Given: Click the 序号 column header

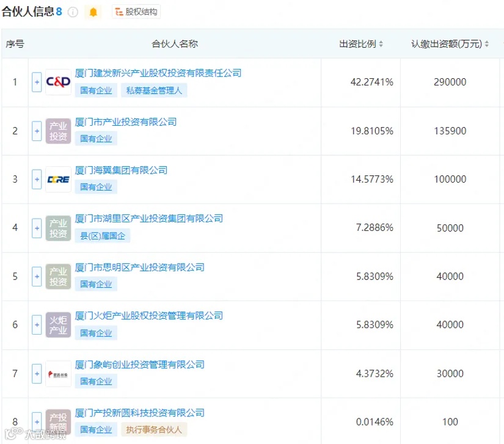Looking at the screenshot, I should 15,44.
